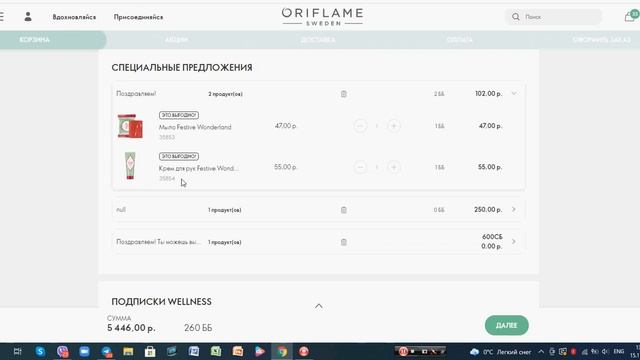This screenshot has height=360, width=640.
Task: Click the Лёгкий снег weather widget
Action: (x=501, y=351)
